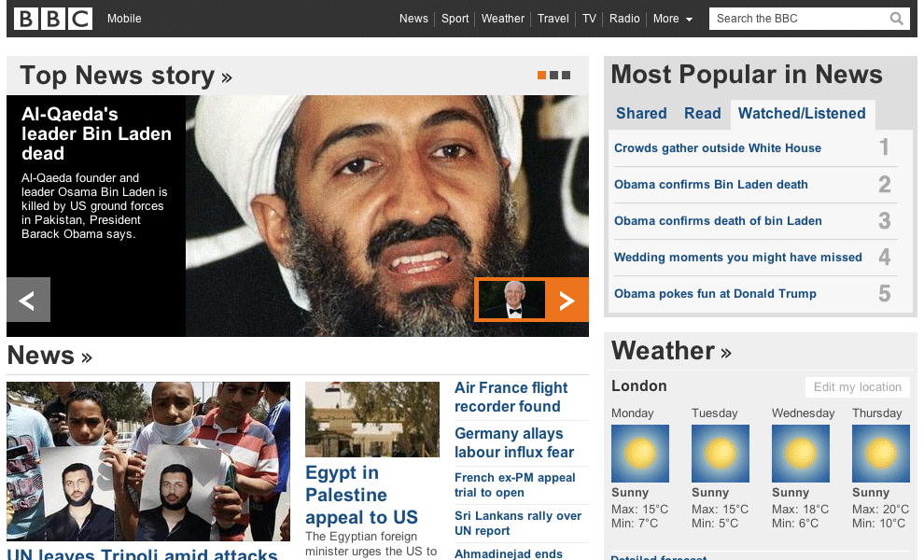This screenshot has width=924, height=560.
Task: Open Air France flight recorder found article
Action: pyautogui.click(x=511, y=397)
